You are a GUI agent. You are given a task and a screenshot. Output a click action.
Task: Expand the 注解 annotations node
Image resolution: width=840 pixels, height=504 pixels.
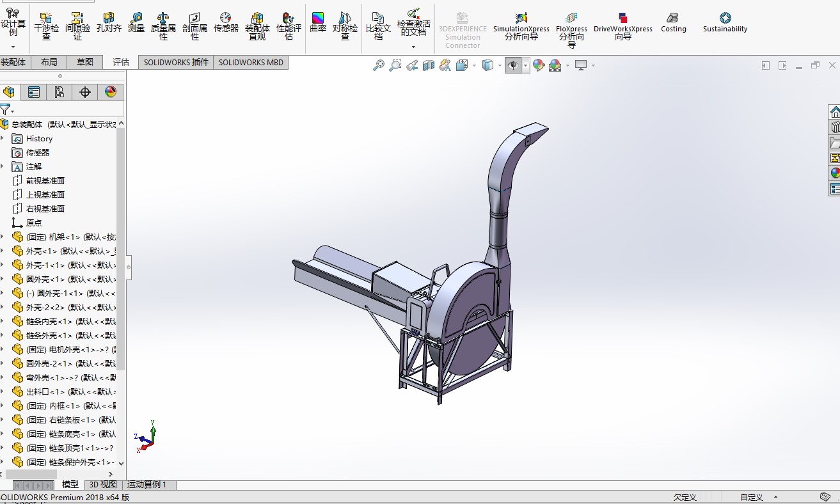point(3,166)
